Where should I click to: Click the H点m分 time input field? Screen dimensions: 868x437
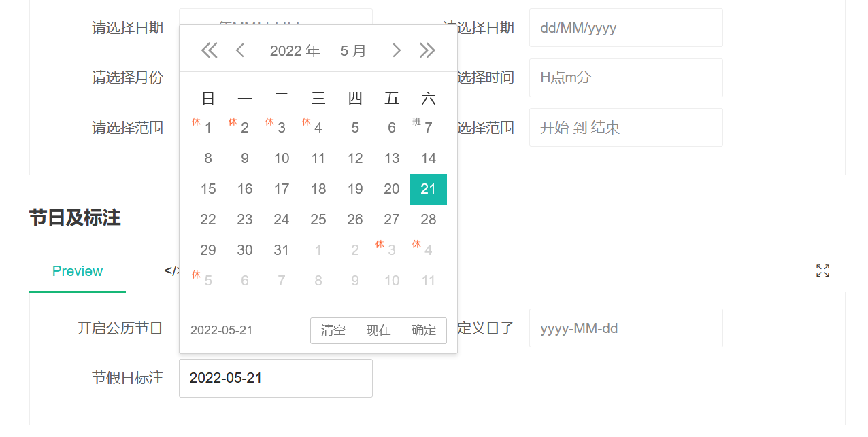click(x=625, y=77)
